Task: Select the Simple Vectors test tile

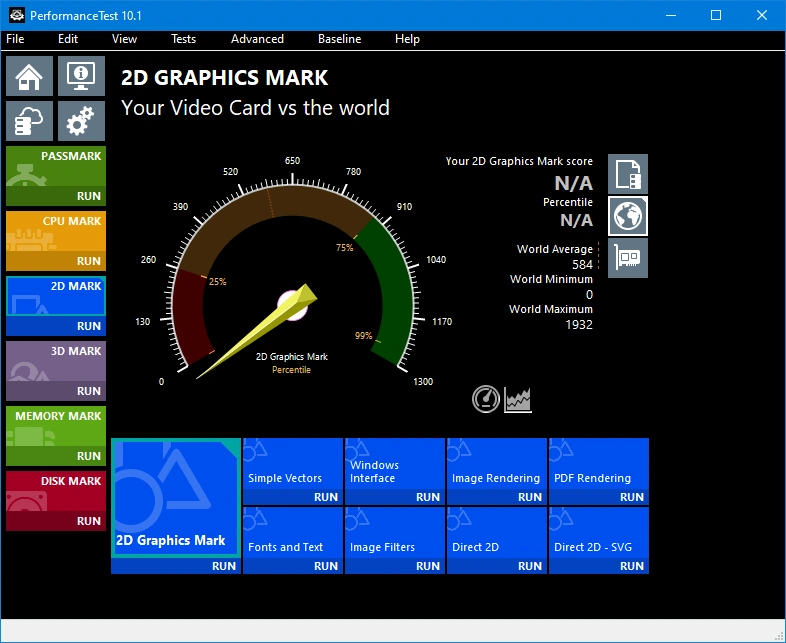Action: [x=293, y=464]
